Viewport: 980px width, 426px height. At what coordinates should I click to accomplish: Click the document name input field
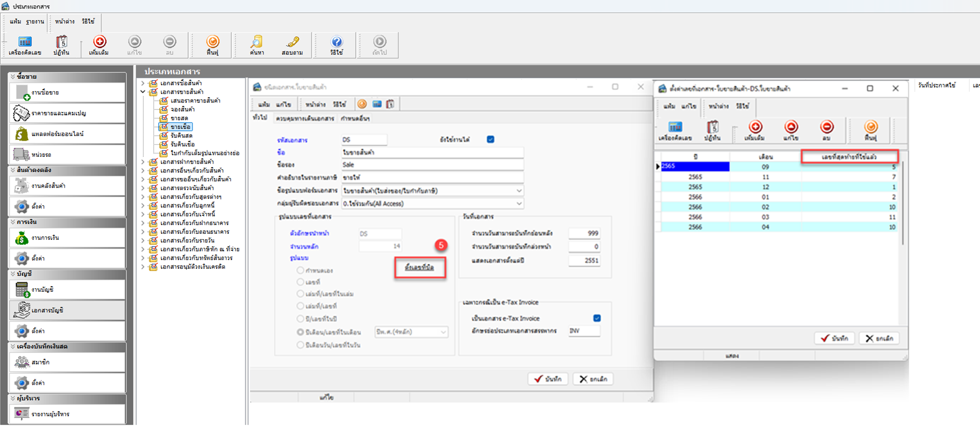(x=432, y=152)
